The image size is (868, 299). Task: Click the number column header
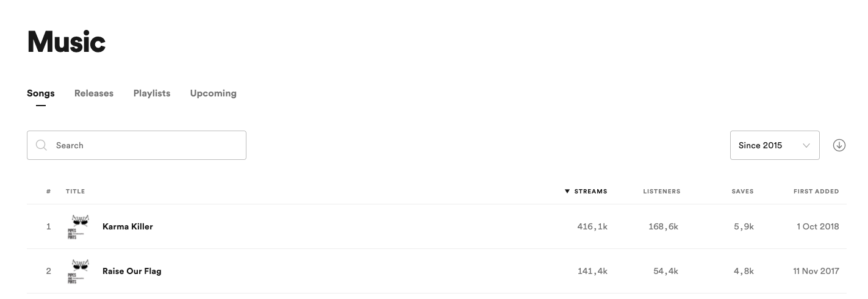[x=49, y=192]
